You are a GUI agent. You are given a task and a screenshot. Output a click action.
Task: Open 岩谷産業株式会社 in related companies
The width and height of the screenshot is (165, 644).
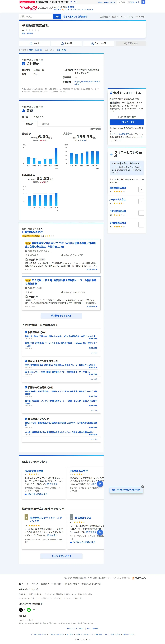[34, 471]
